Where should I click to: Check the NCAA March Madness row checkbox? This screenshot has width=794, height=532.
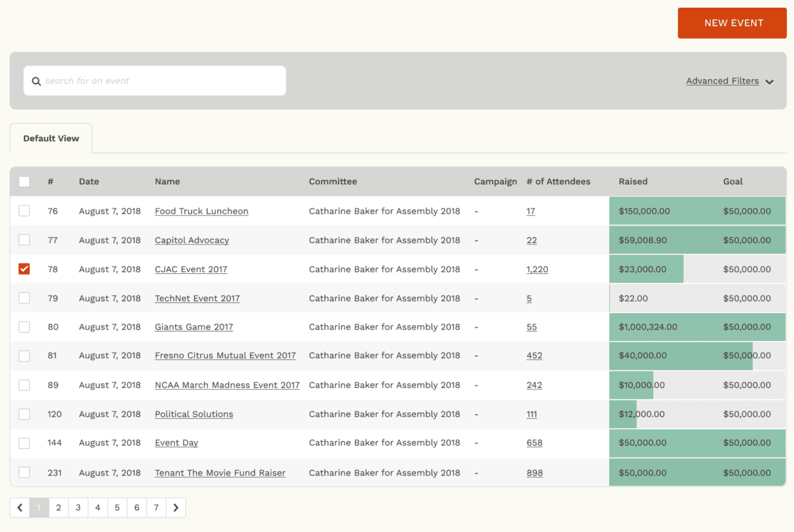coord(24,385)
